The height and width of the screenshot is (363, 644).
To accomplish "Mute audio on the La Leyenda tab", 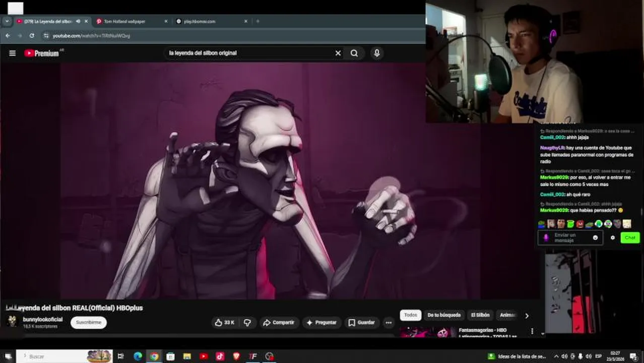I will click(78, 21).
